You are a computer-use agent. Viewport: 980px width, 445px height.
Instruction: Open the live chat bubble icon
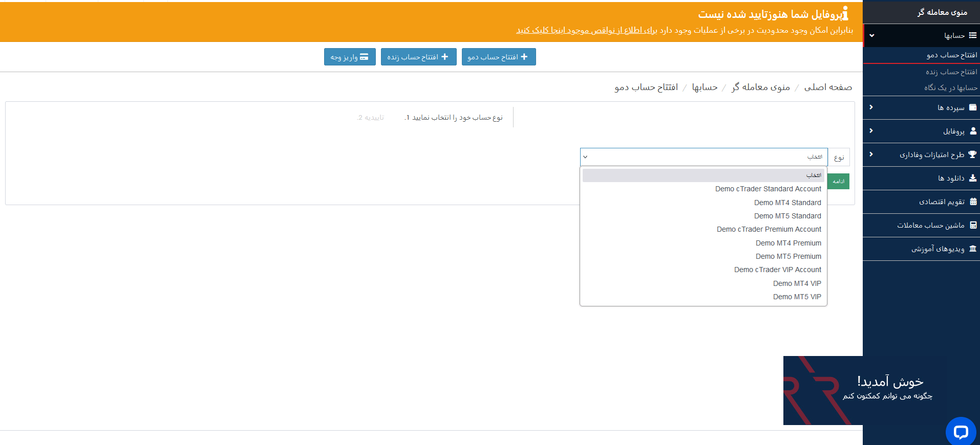(x=961, y=432)
